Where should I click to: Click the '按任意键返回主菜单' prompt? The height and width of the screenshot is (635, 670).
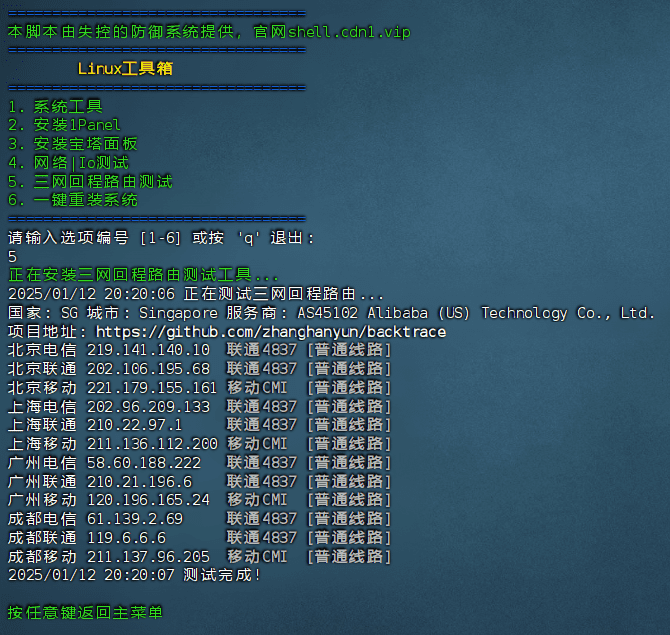[x=85, y=613]
